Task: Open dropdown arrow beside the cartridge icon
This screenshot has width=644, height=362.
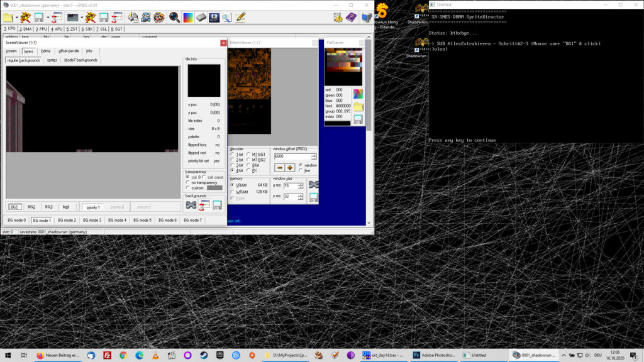Action: (82, 18)
